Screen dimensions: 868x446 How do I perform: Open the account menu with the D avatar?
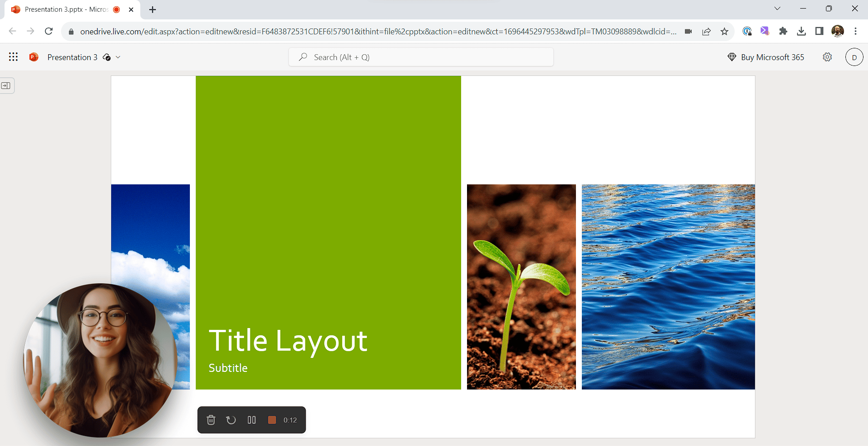[x=854, y=57]
